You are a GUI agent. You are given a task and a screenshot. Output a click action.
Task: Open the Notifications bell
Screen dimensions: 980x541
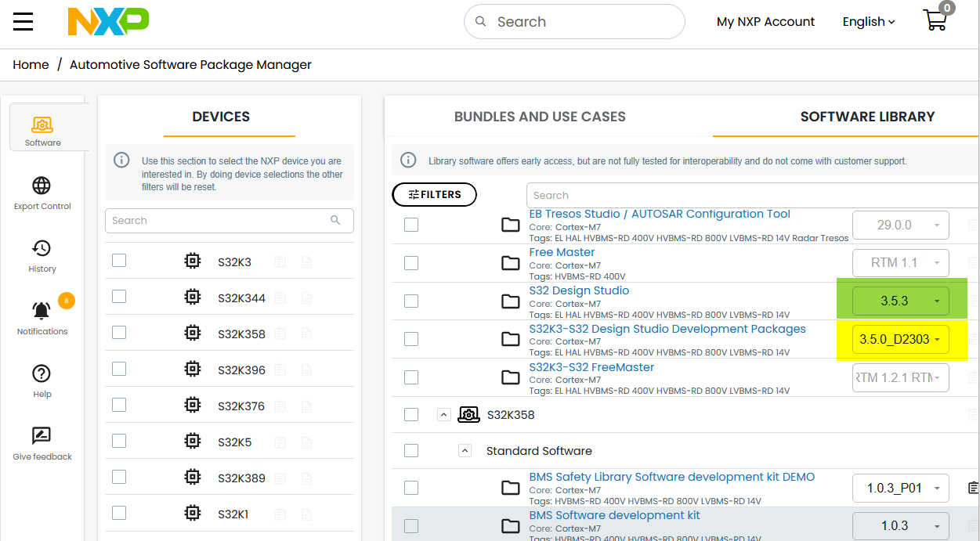[x=42, y=311]
